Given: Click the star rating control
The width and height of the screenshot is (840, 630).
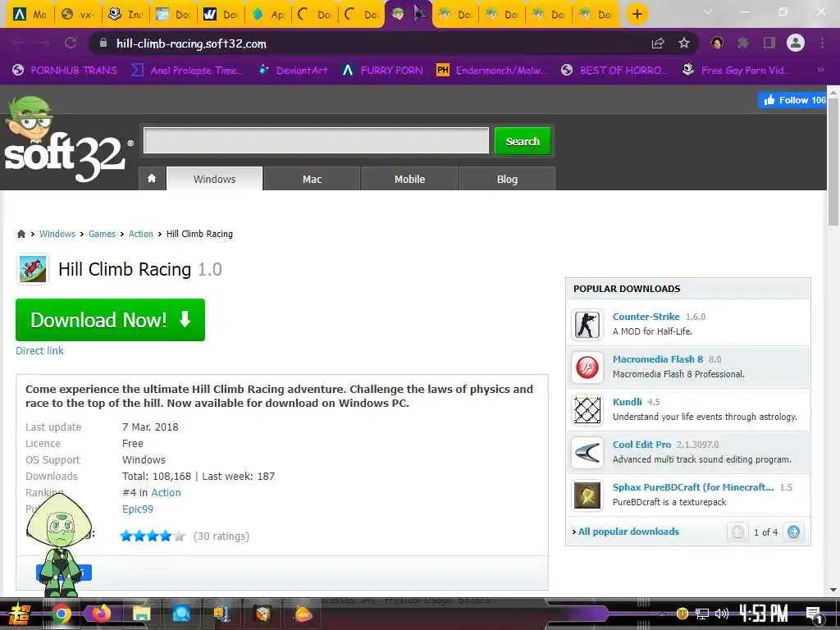Looking at the screenshot, I should click(153, 536).
